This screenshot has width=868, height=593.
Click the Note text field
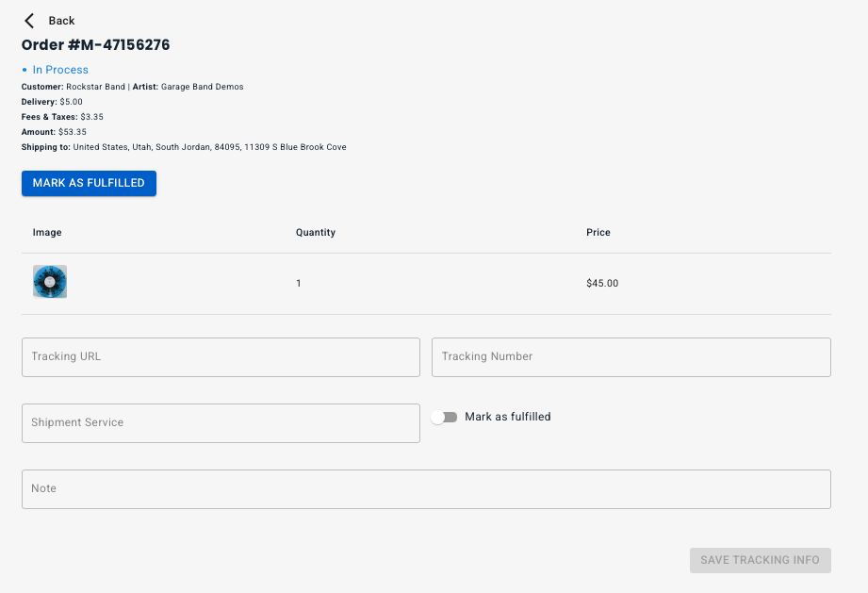coord(426,489)
